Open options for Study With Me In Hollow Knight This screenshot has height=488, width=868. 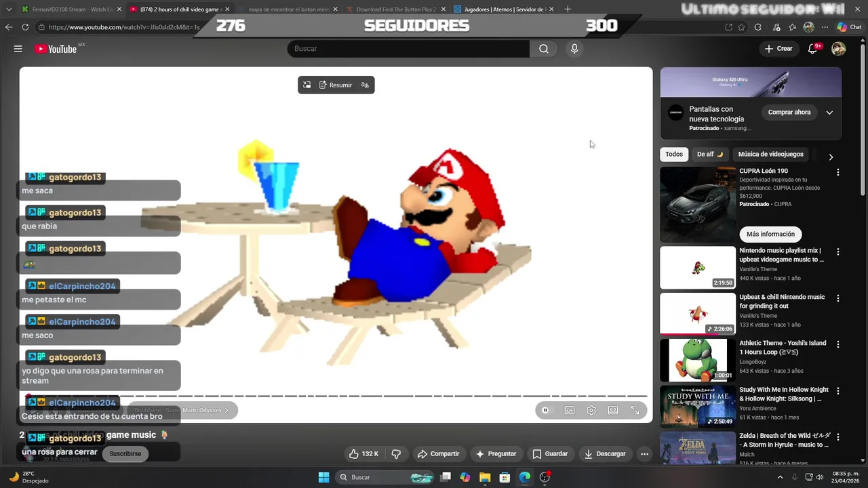pyautogui.click(x=837, y=391)
